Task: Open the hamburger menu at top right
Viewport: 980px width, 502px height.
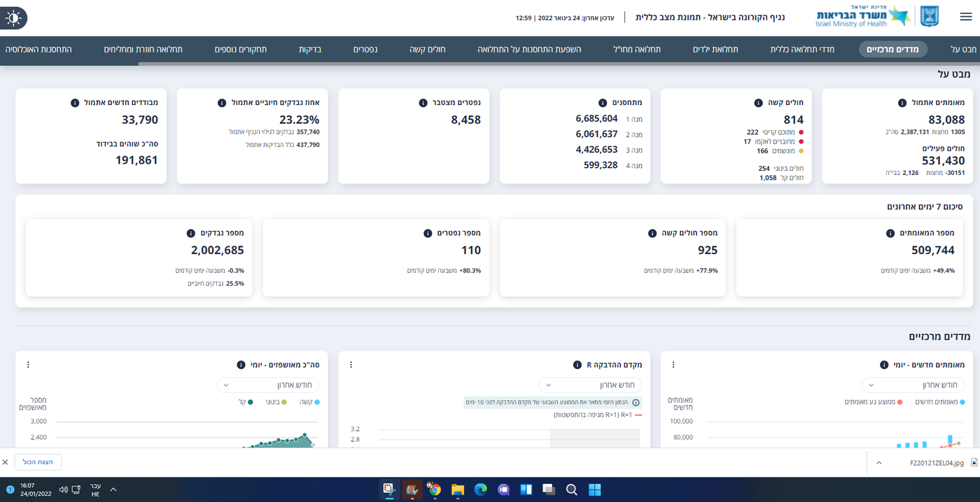Action: click(x=965, y=18)
